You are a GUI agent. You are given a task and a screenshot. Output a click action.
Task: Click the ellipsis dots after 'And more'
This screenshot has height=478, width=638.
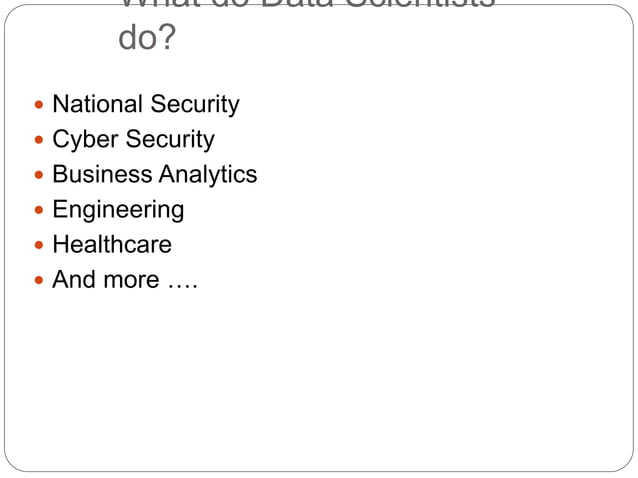pos(183,286)
